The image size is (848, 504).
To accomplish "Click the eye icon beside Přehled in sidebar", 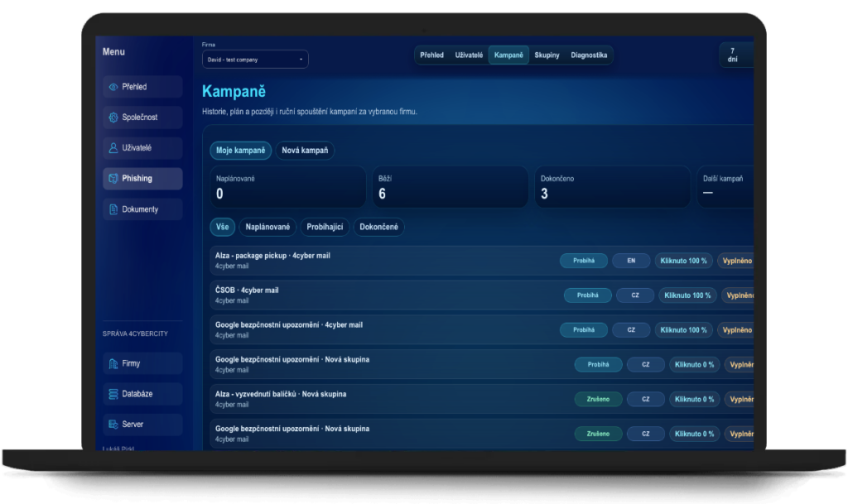I will pos(113,87).
